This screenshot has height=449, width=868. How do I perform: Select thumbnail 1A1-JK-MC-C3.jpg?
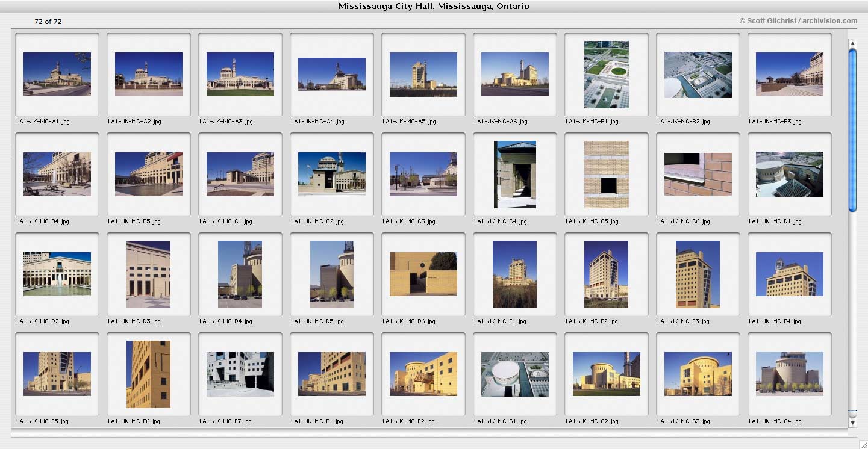pyautogui.click(x=423, y=174)
